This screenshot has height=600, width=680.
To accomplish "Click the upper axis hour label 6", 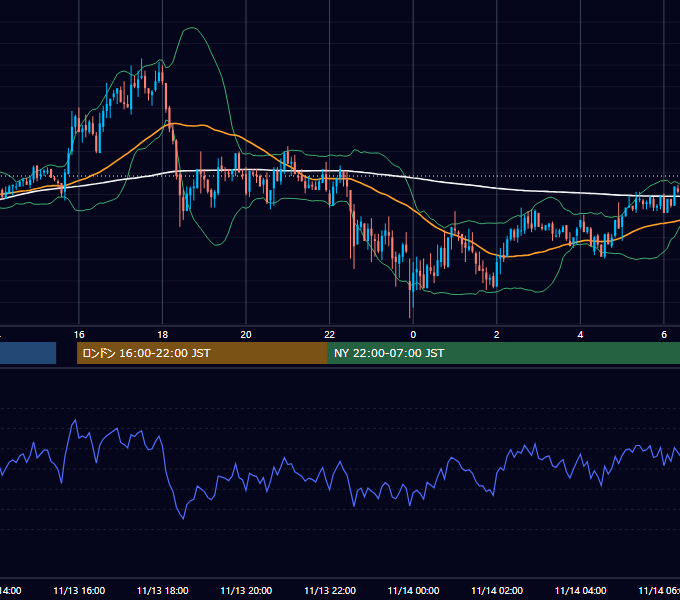I will (664, 335).
